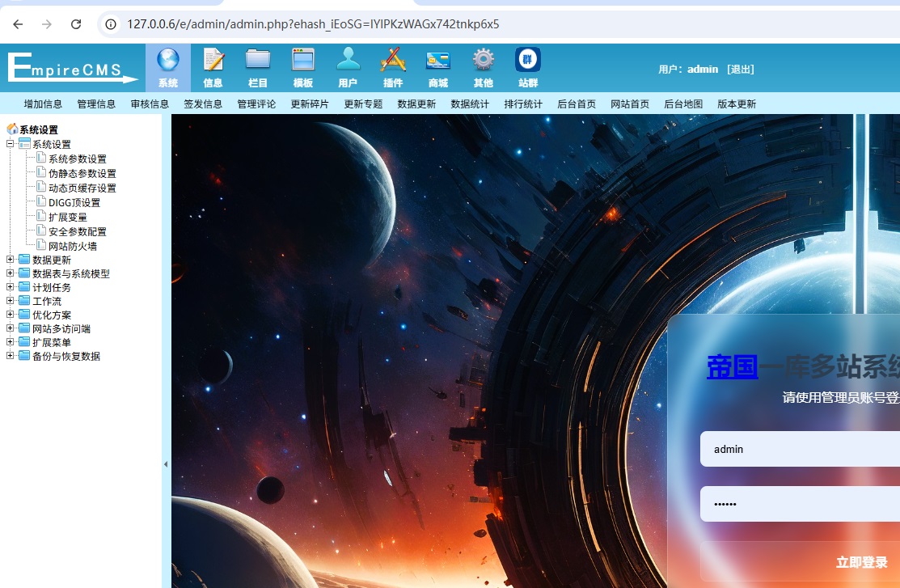Open the 商城 (Shop) card icon
Screen dimensions: 900x588
click(x=437, y=61)
